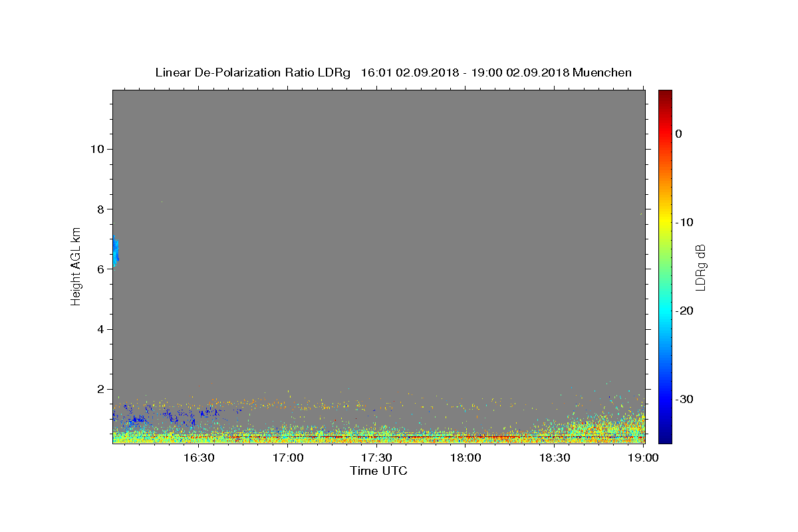The image size is (798, 532).
Task: Click the plot title 'Linear De-Polarization Ratio LDRg'
Action: (252, 72)
